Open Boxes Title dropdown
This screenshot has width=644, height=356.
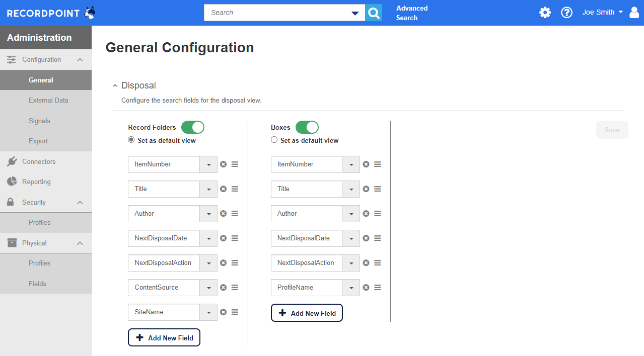(351, 189)
